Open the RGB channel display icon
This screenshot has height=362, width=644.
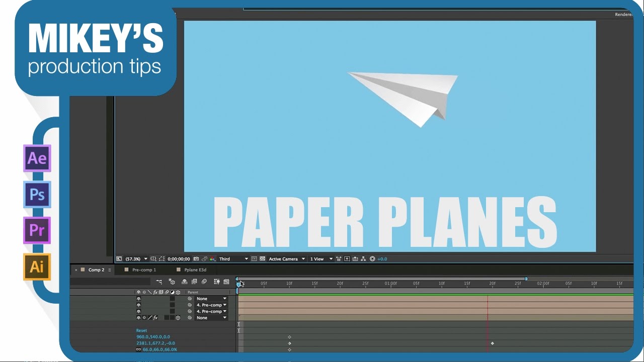point(212,259)
